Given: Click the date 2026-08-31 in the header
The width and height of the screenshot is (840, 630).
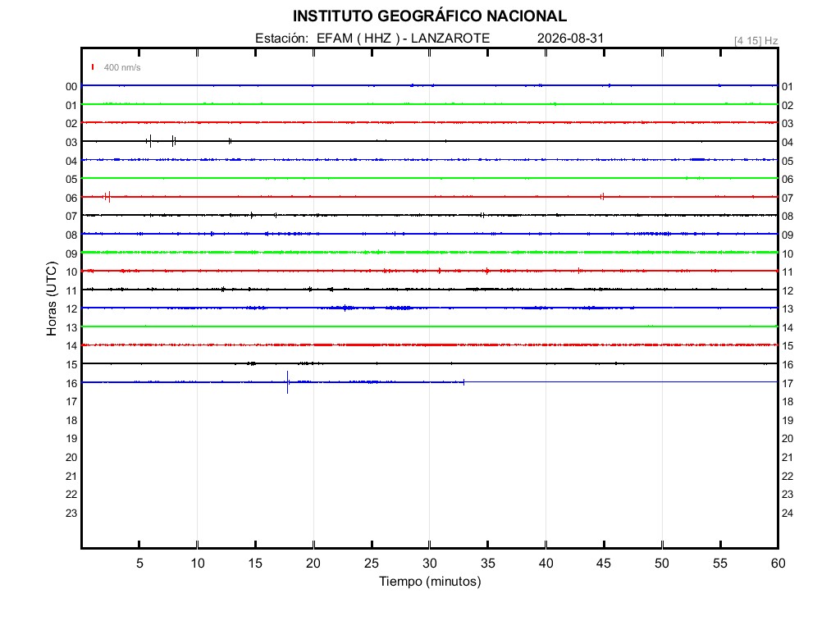Looking at the screenshot, I should click(570, 39).
